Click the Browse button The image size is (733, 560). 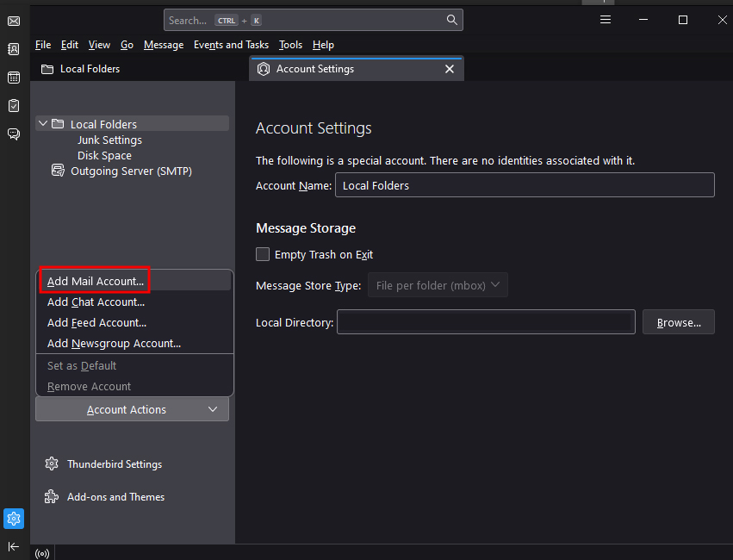pos(679,322)
